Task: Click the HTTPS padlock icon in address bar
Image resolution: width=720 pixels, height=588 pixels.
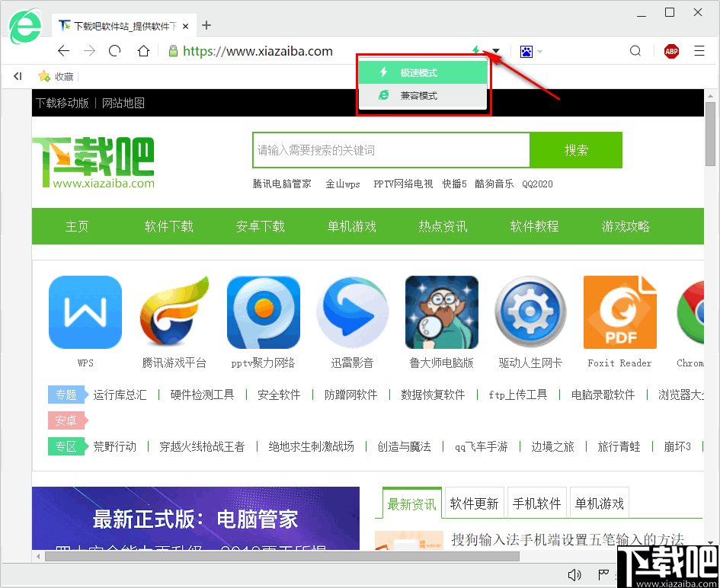Action: click(x=173, y=51)
